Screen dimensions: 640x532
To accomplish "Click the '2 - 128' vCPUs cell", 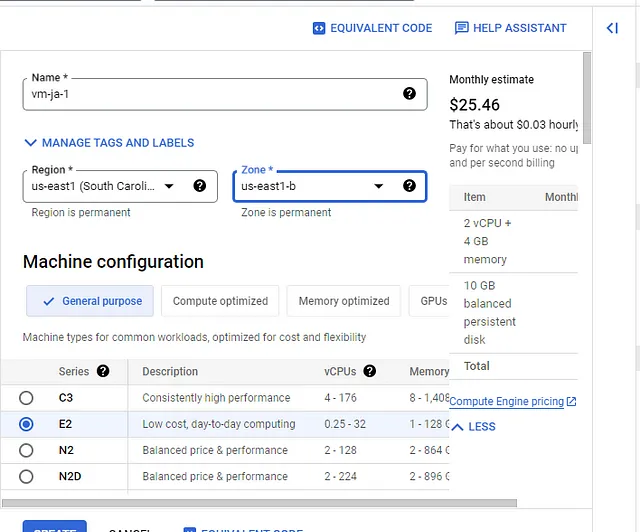I will click(x=340, y=450).
